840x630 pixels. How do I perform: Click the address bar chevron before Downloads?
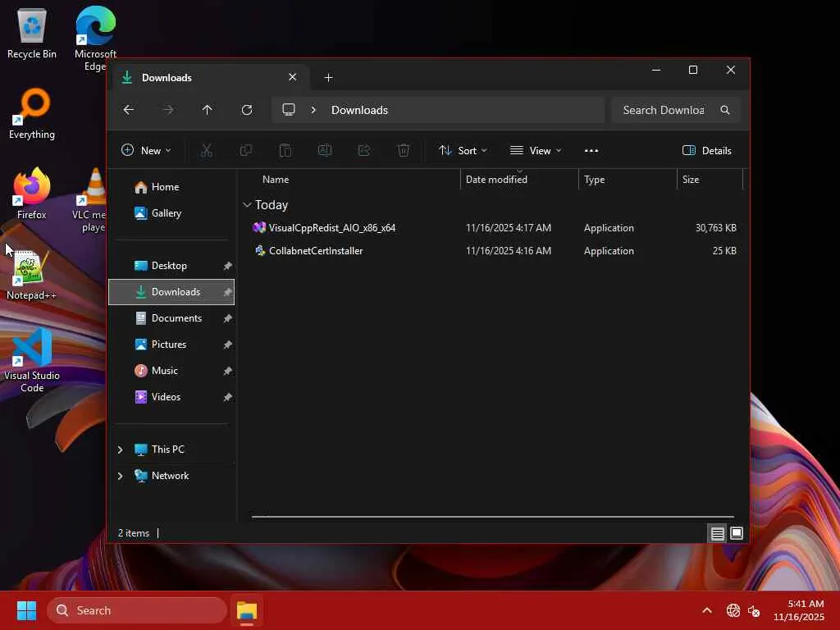(x=313, y=110)
